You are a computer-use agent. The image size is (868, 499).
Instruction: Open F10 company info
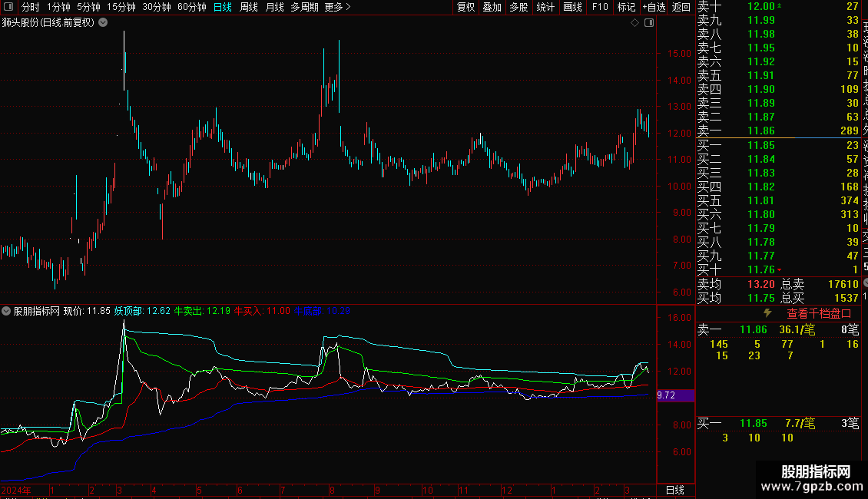599,7
